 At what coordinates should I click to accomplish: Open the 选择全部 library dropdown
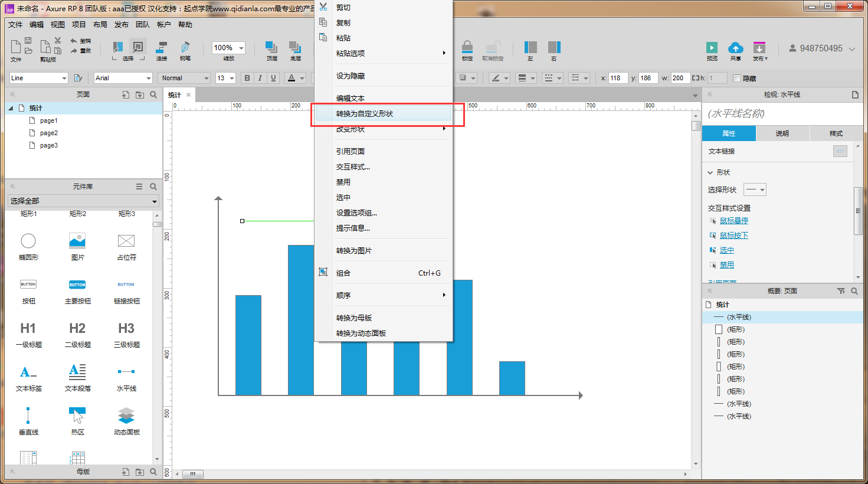coord(83,201)
